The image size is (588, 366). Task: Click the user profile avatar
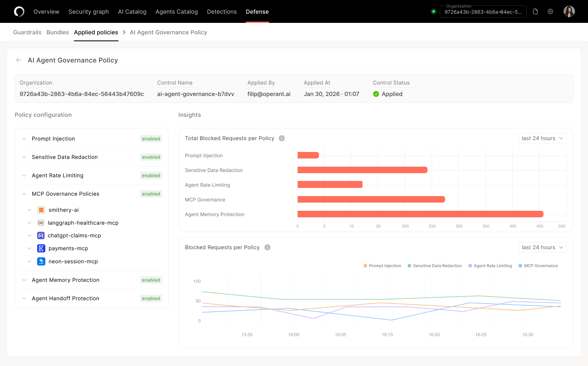pyautogui.click(x=569, y=11)
